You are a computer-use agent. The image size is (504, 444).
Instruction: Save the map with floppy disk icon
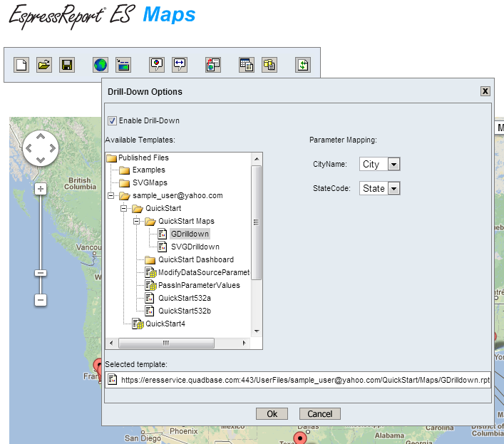click(x=67, y=65)
